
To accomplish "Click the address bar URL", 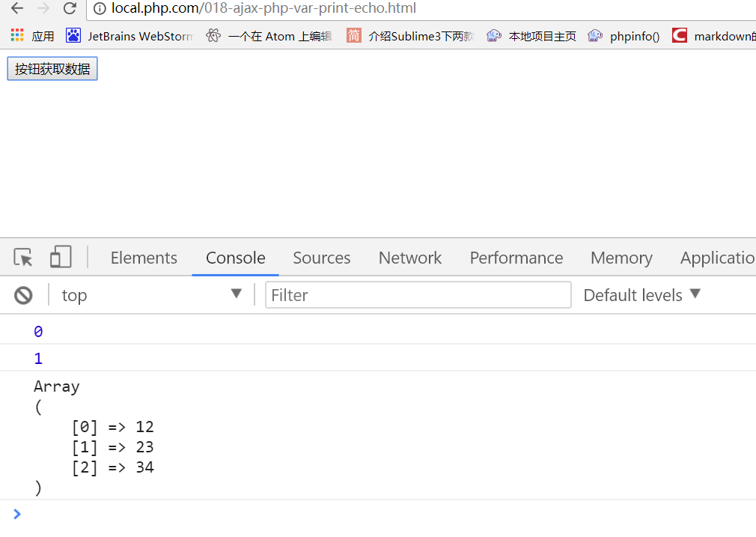I will (263, 9).
